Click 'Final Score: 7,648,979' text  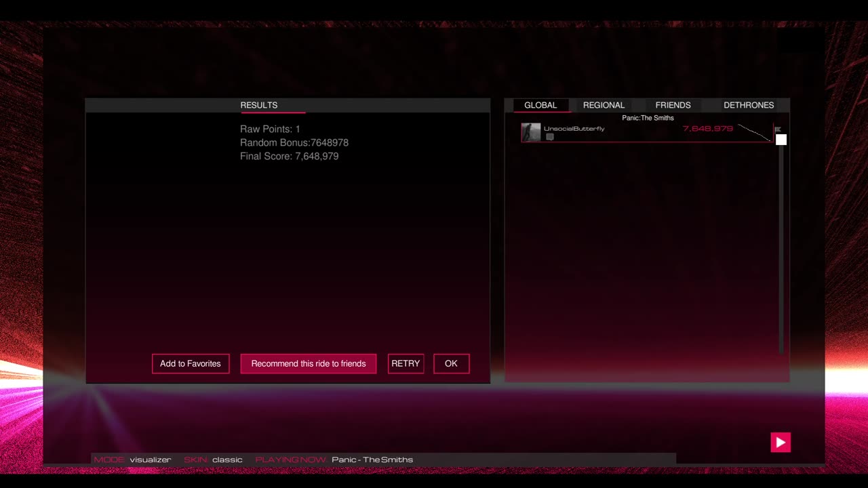[290, 156]
